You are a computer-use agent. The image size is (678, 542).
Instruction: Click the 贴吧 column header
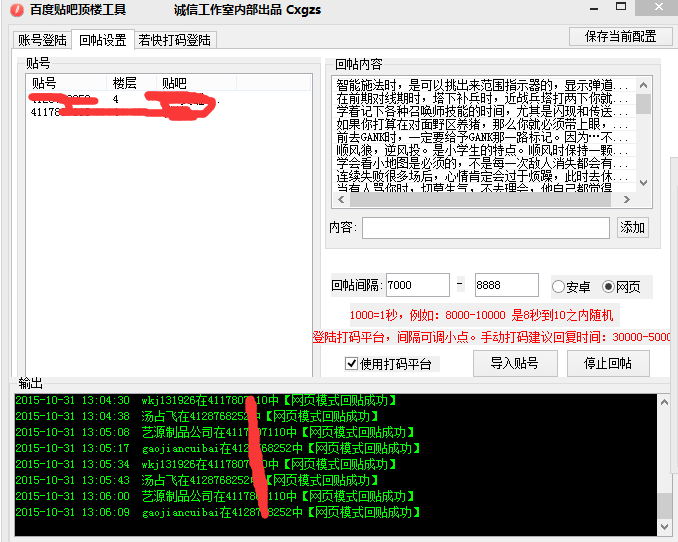[196, 83]
